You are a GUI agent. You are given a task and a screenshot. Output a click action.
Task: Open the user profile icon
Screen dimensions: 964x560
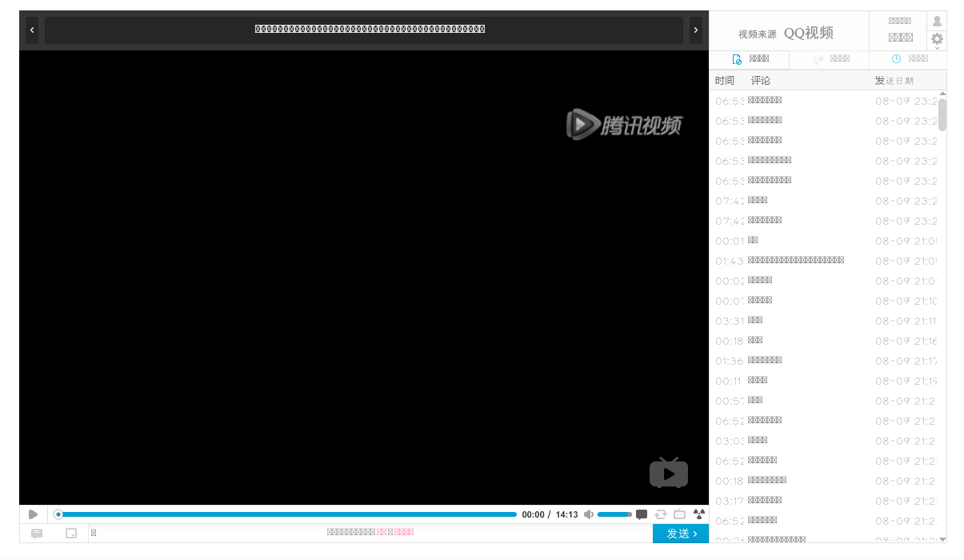[x=937, y=21]
